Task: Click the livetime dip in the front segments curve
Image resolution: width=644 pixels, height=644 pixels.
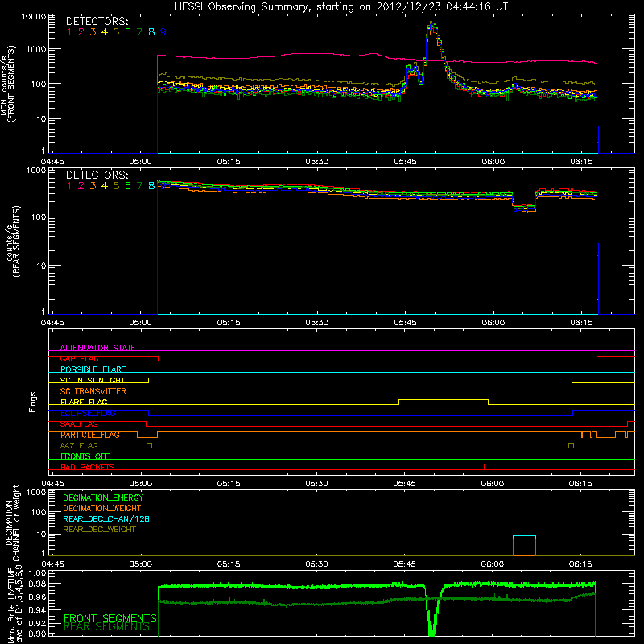Action: point(431,616)
